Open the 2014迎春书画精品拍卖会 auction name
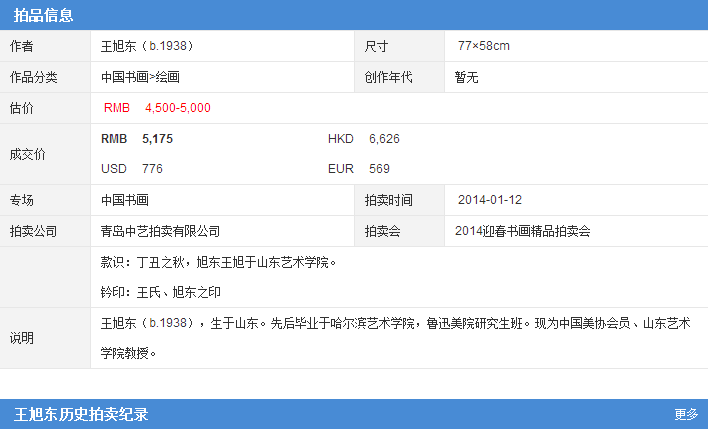Screen dimensions: 708x430 [x=523, y=231]
